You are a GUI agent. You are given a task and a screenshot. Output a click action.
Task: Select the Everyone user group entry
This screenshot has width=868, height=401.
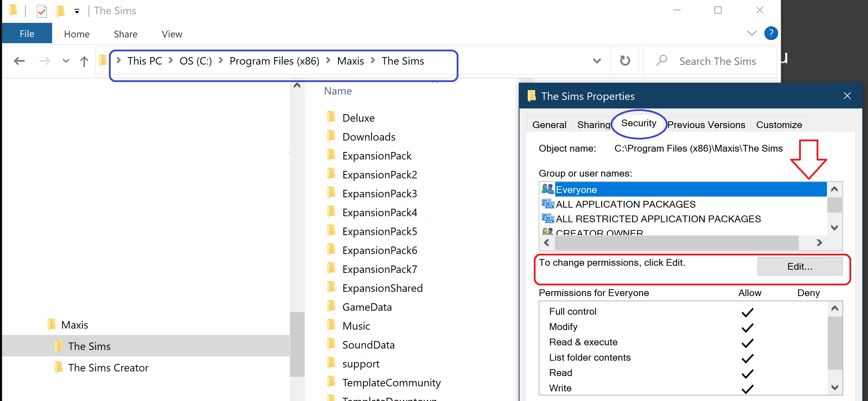coord(576,189)
